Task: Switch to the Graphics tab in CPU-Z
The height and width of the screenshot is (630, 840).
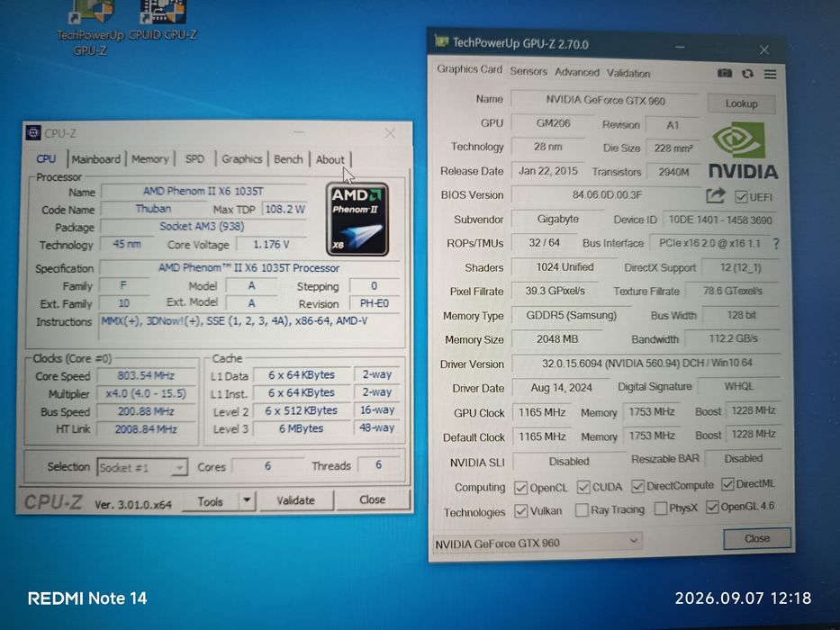Action: click(241, 159)
